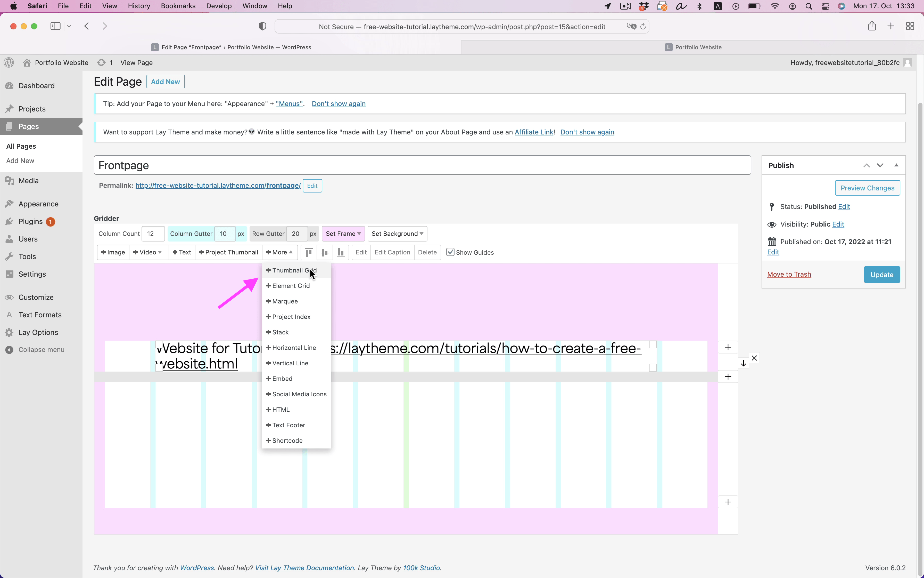Screen dimensions: 924x578
Task: Align selected element to bottom
Action: pos(341,252)
